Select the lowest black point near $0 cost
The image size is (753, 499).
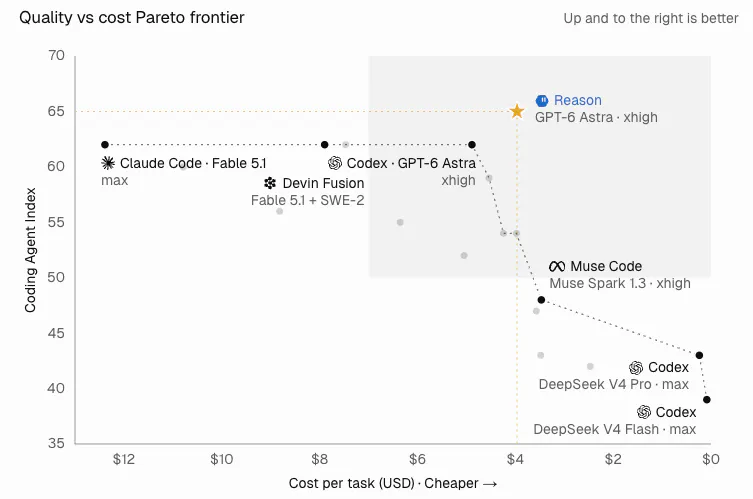click(706, 400)
